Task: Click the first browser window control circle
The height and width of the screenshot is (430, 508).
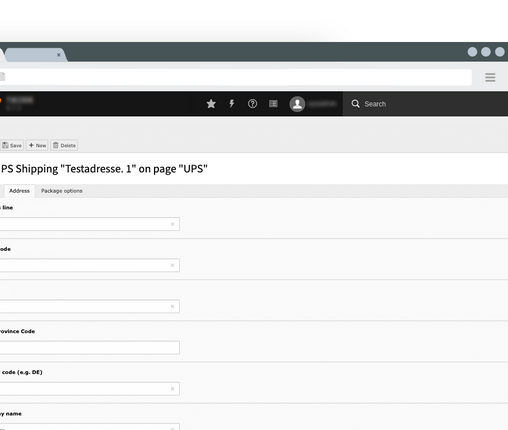Action: coord(472,52)
